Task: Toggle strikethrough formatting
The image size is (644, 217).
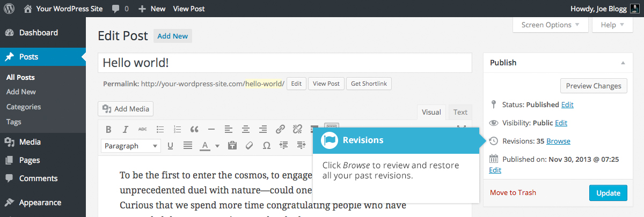Action: coord(143,129)
